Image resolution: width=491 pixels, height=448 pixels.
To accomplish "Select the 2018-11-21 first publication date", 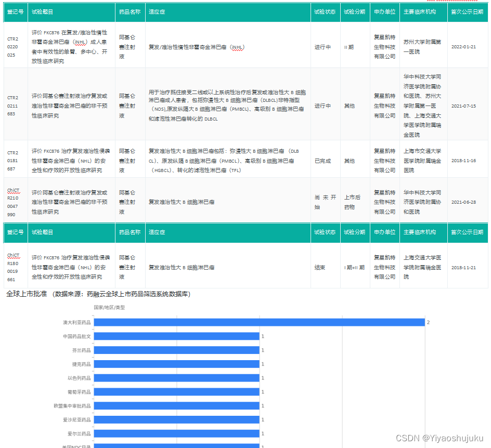I will click(x=463, y=268).
